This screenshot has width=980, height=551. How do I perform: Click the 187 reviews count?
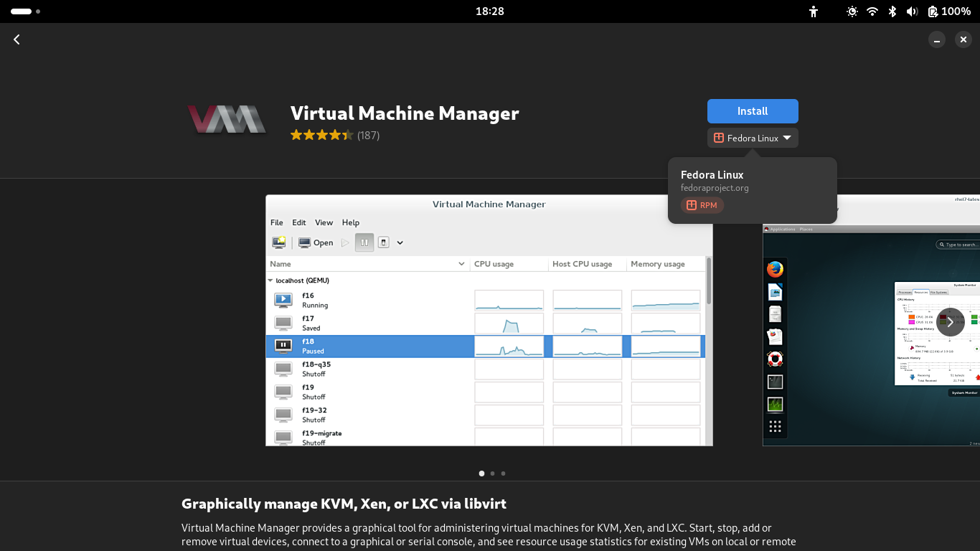coord(368,135)
